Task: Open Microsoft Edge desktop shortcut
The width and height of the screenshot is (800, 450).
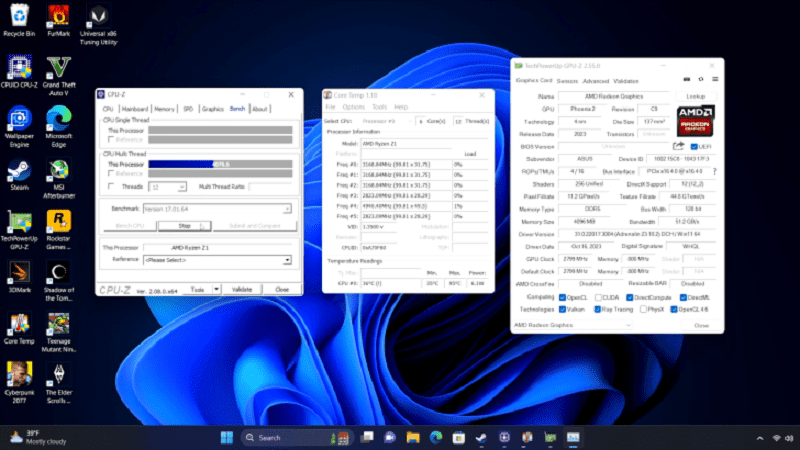Action: point(59,127)
